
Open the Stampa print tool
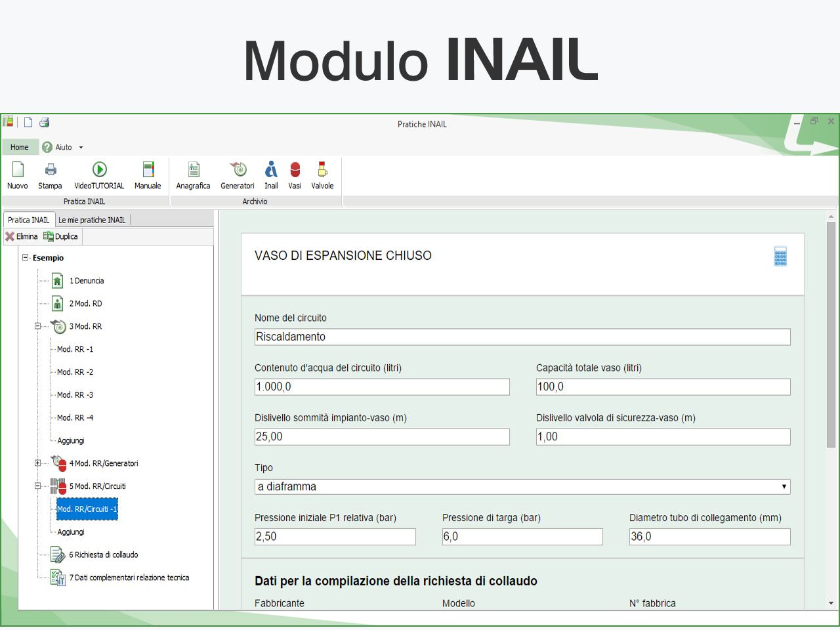pyautogui.click(x=50, y=175)
